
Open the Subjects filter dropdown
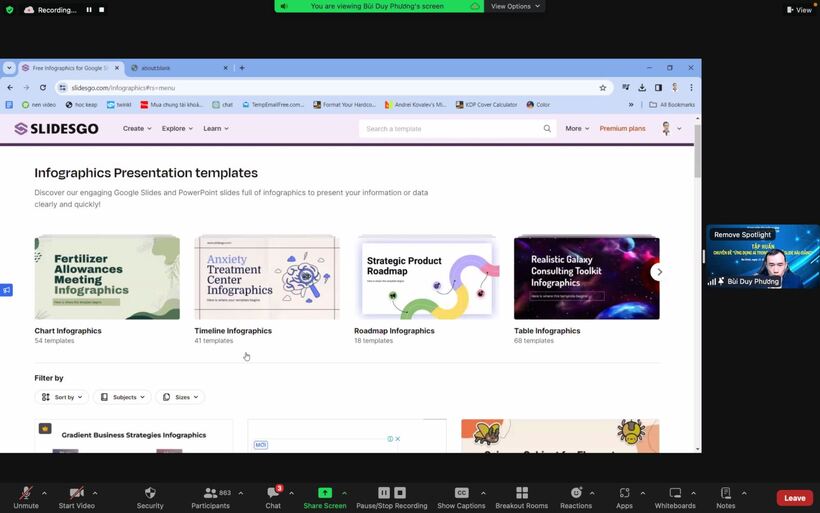pos(122,397)
